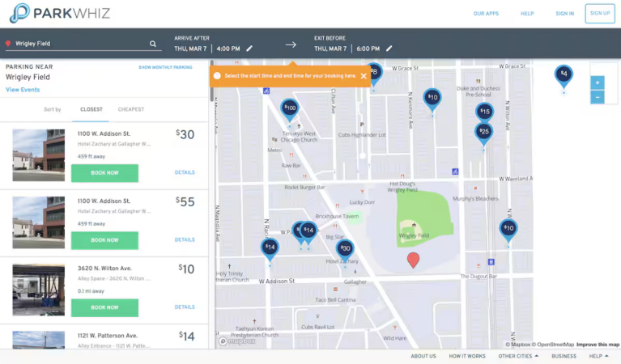621x364 pixels.
Task: Click the ParkWhiz logo
Action: (60, 13)
